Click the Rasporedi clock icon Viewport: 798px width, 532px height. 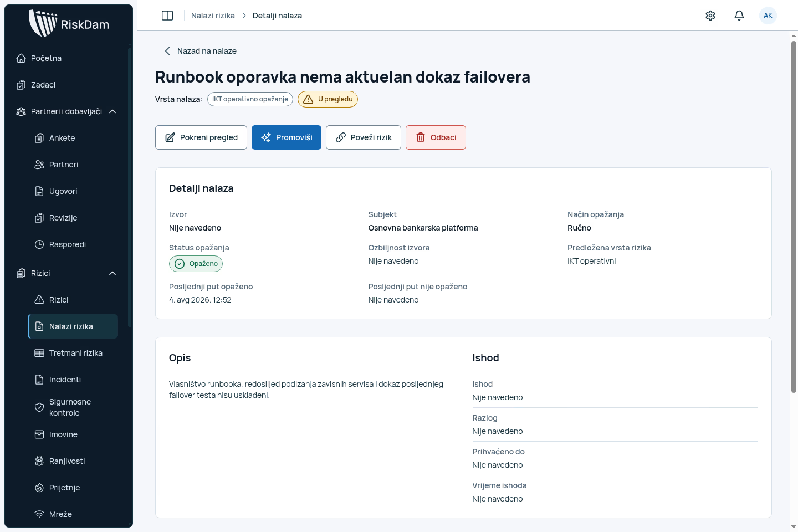[39, 244]
